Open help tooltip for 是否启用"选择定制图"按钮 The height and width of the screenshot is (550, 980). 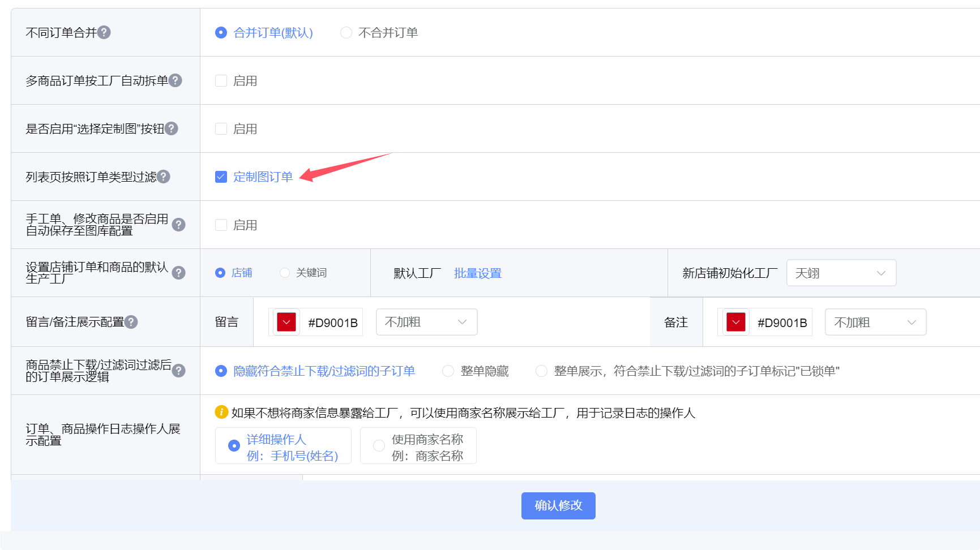point(172,128)
